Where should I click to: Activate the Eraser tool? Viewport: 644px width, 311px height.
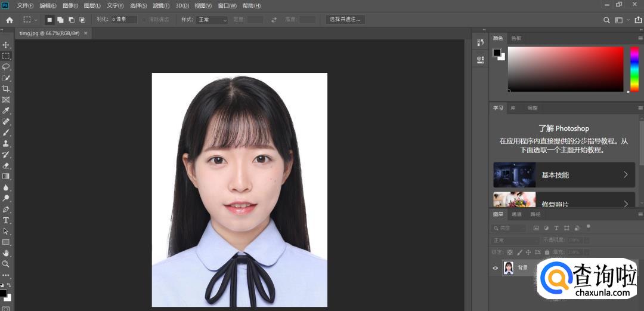(6, 165)
